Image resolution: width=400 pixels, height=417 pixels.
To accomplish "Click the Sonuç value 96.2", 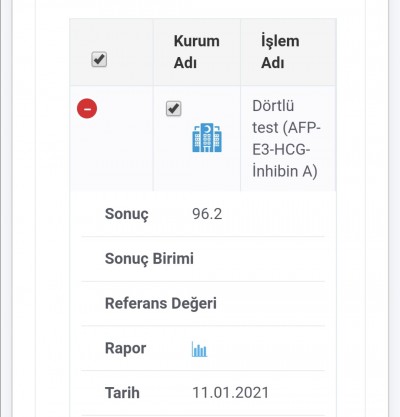I will pyautogui.click(x=207, y=214).
